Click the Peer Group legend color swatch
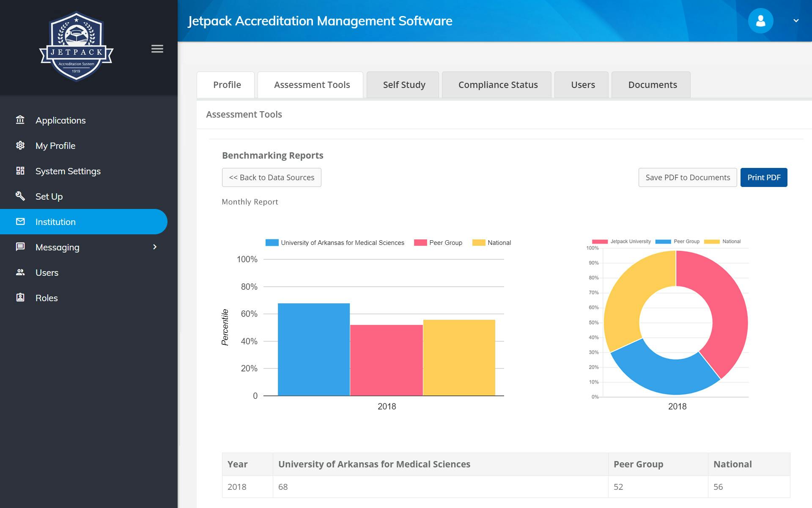This screenshot has width=812, height=508. [x=420, y=242]
